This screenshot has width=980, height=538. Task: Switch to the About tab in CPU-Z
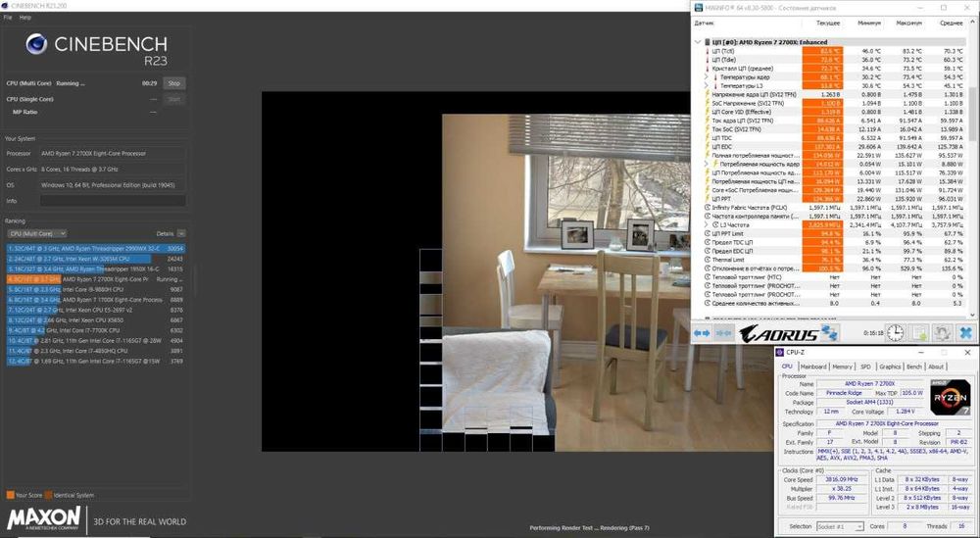coord(936,367)
